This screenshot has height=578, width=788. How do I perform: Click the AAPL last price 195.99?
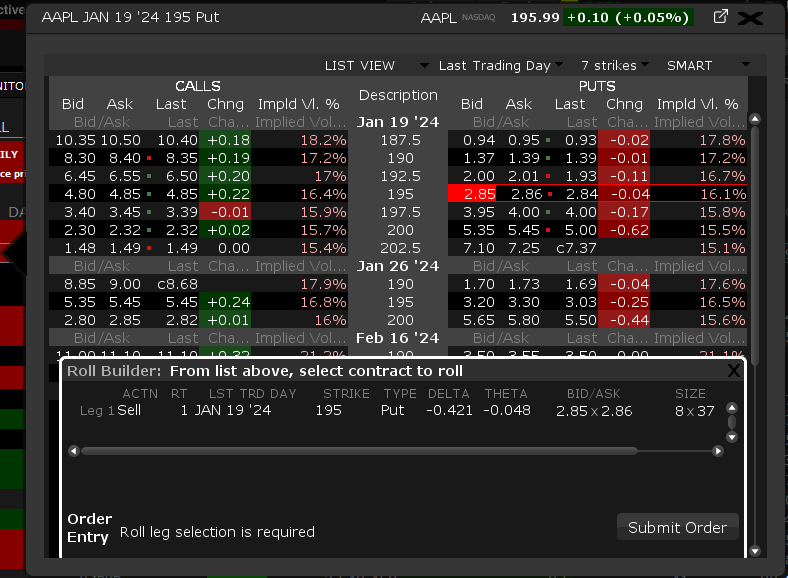pos(535,18)
